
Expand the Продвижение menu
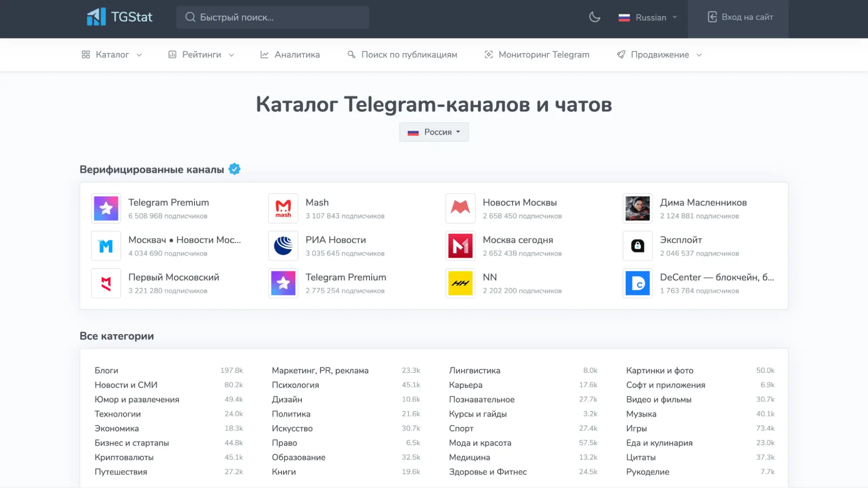pyautogui.click(x=659, y=55)
